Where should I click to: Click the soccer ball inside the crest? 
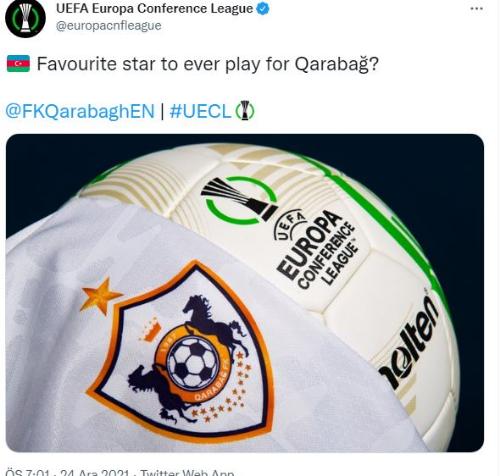[x=193, y=363]
